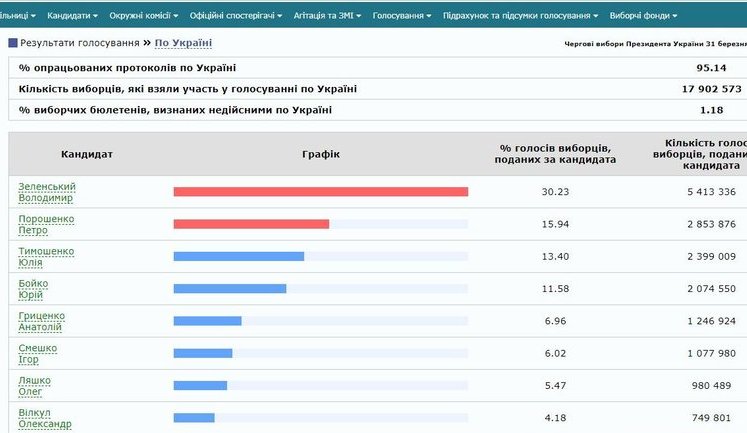Click the Кандидат column header
Viewport: 747px width, 433px height.
pyautogui.click(x=87, y=154)
